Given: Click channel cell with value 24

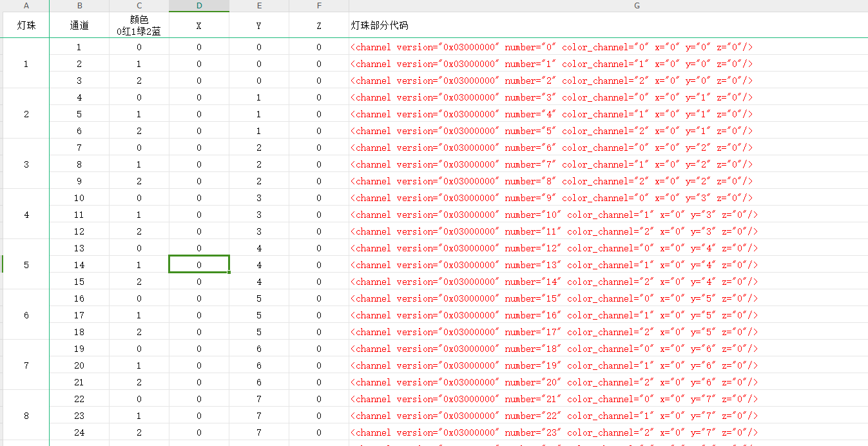Looking at the screenshot, I should point(79,432).
